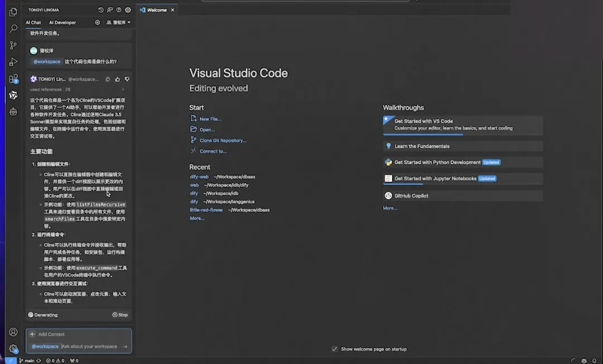Give thumbs up to the response

[x=117, y=79]
